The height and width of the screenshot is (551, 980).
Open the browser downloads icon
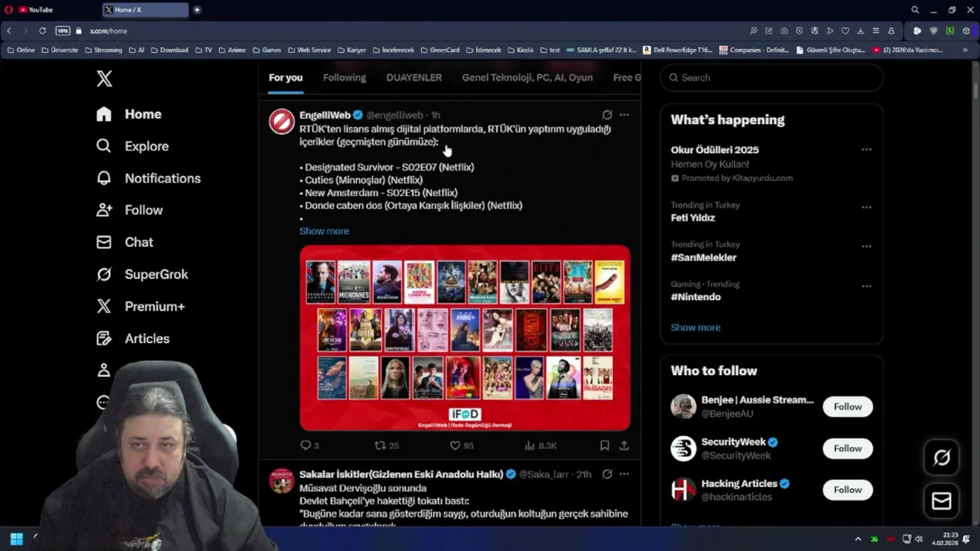coord(861,31)
